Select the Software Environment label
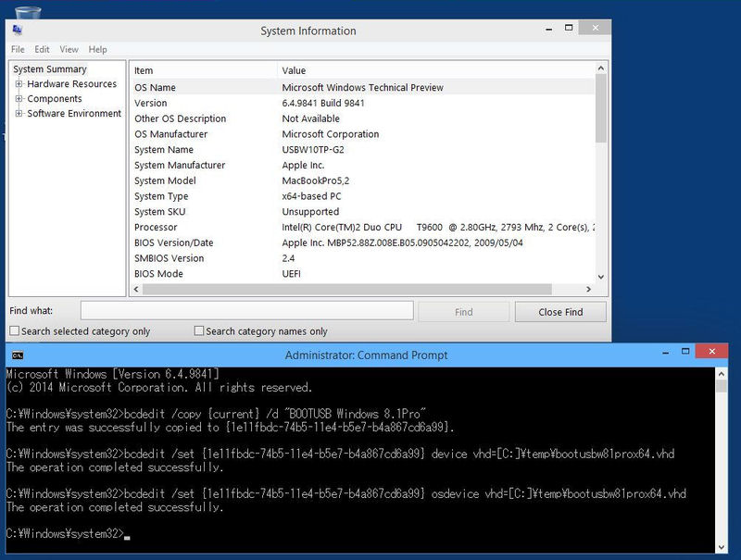This screenshot has width=741, height=560. [74, 113]
